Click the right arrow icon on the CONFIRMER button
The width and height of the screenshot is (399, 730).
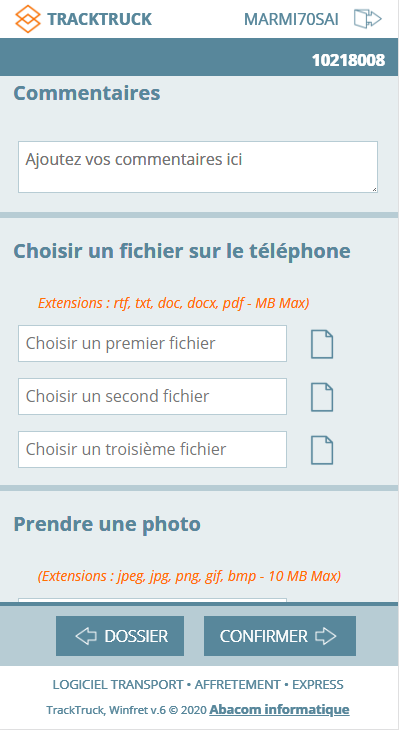[x=325, y=636]
